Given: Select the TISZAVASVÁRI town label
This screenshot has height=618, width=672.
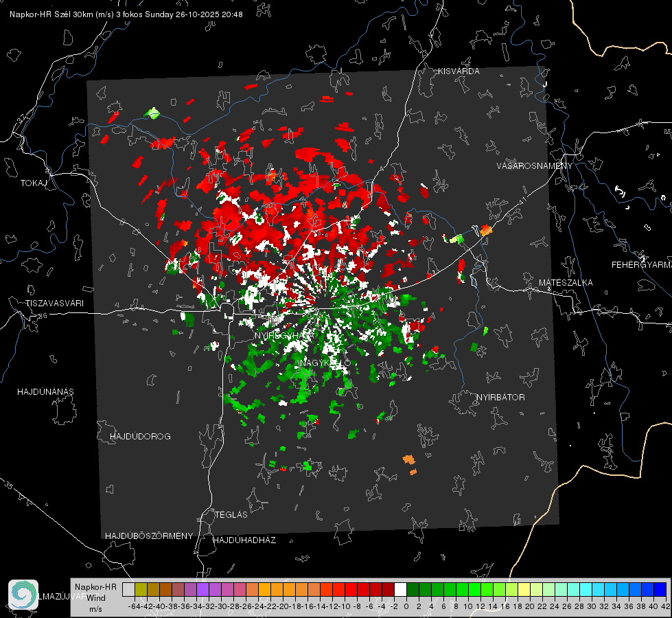Looking at the screenshot, I should coord(54,304).
